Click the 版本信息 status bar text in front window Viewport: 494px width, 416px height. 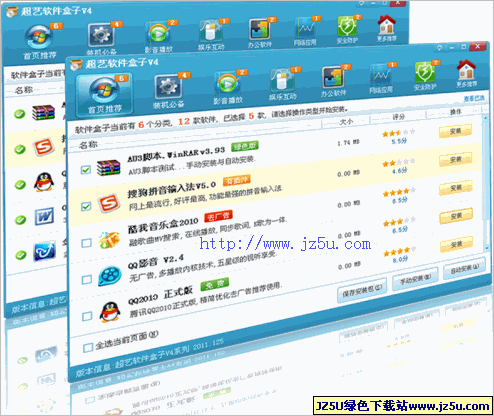coord(149,357)
